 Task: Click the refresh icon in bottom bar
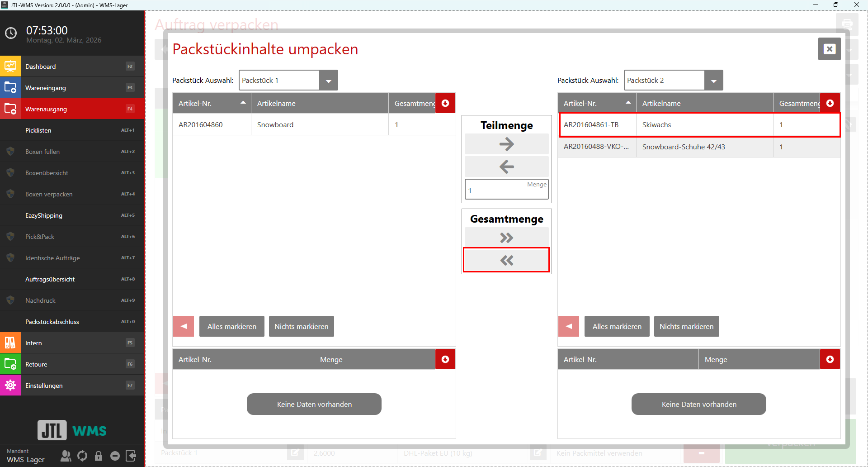(82, 456)
